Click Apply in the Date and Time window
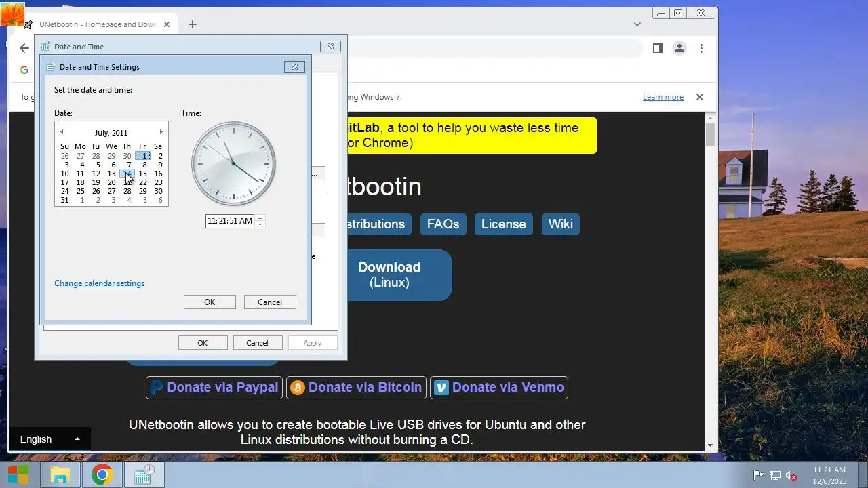 point(313,343)
